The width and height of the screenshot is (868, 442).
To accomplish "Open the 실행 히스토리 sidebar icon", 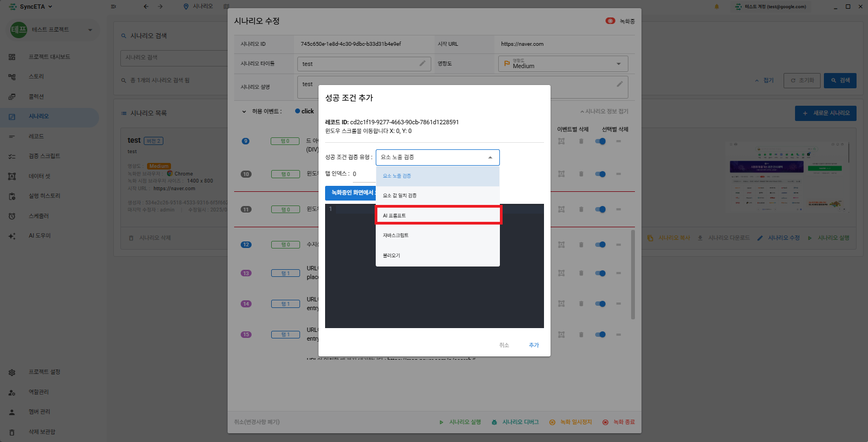I will (12, 196).
